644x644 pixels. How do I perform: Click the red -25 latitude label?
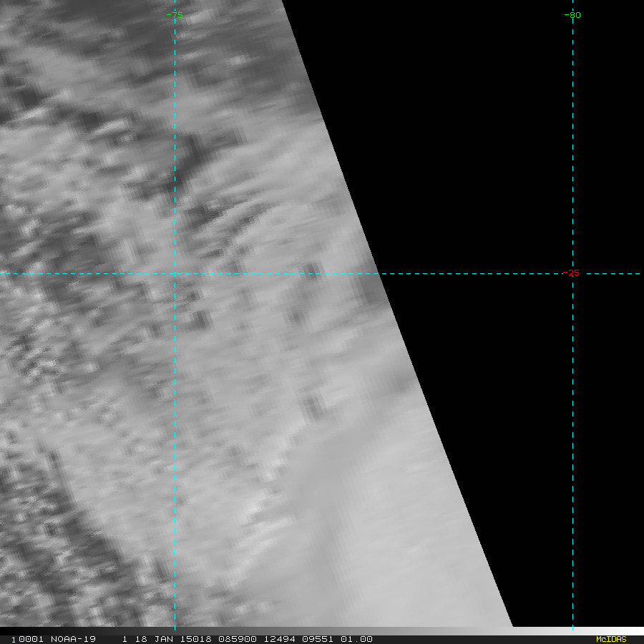pyautogui.click(x=571, y=273)
